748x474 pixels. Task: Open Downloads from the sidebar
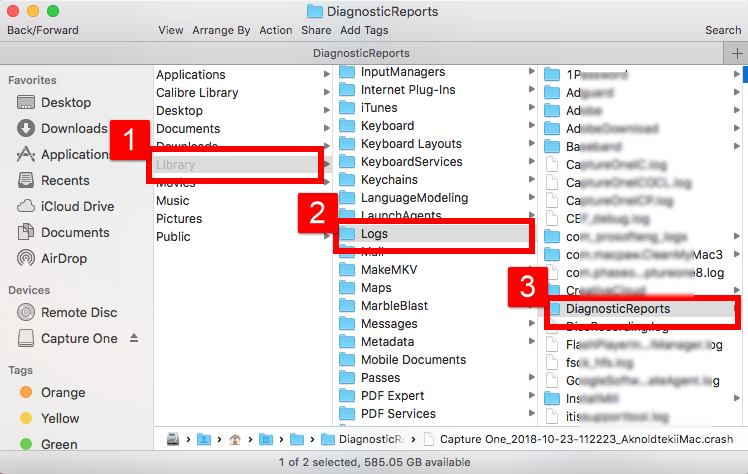tap(26, 129)
